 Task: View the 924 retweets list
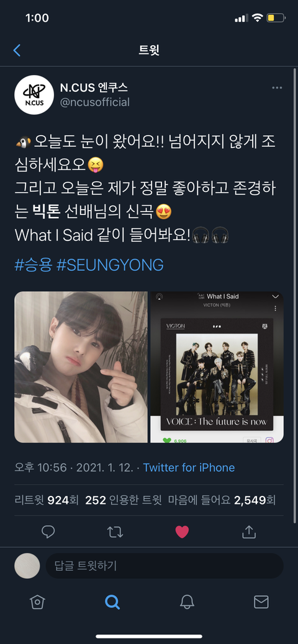[47, 500]
